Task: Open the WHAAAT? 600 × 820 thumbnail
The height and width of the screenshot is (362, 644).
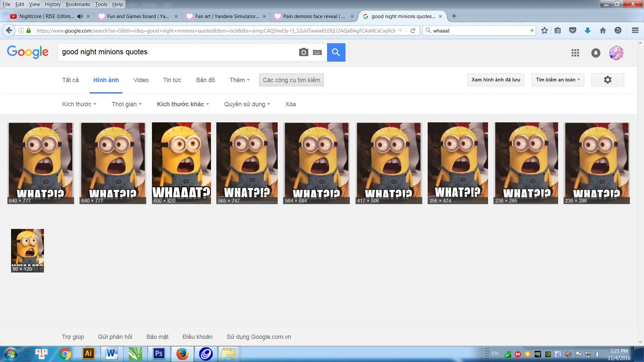Action: [181, 163]
